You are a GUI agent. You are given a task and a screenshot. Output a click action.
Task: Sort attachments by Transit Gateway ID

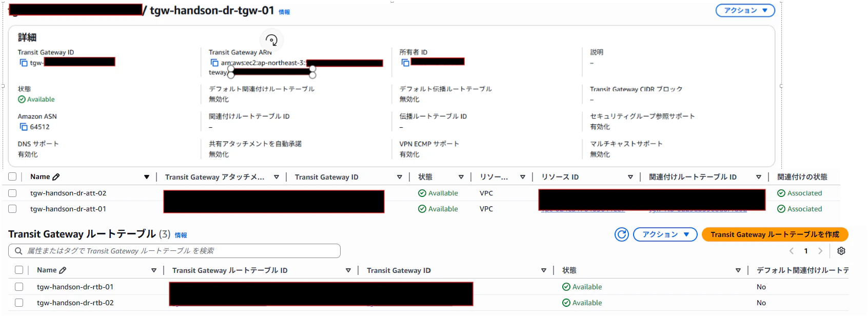point(400,177)
